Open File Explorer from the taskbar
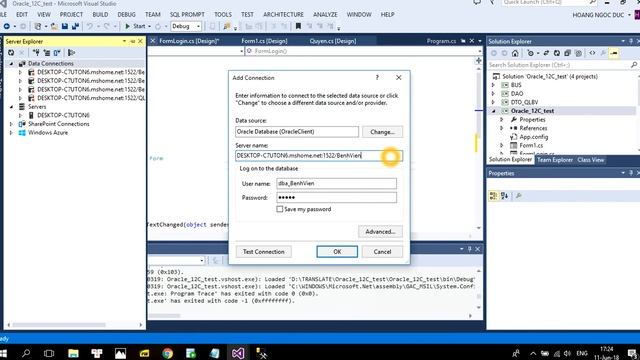This screenshot has height=360, width=640. coord(73,353)
